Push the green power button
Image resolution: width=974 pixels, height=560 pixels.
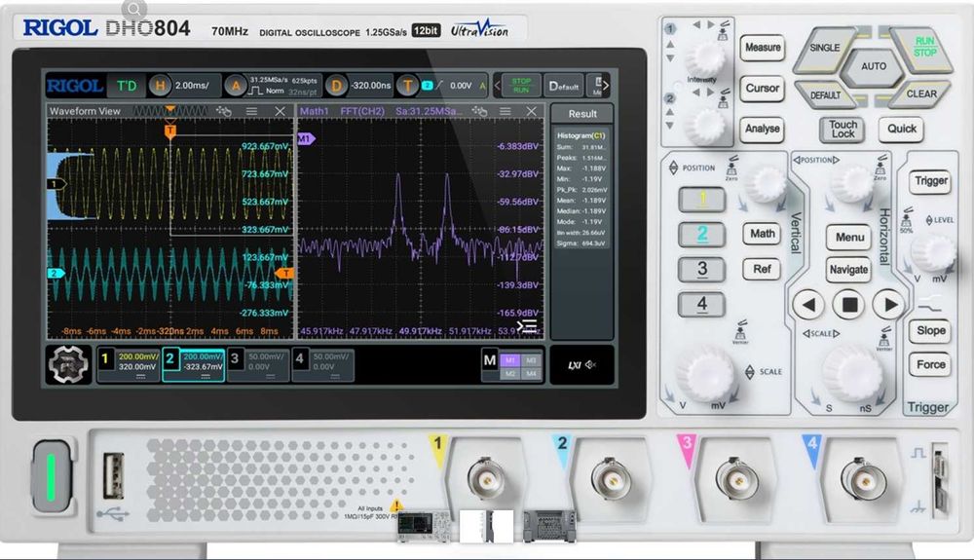point(53,477)
